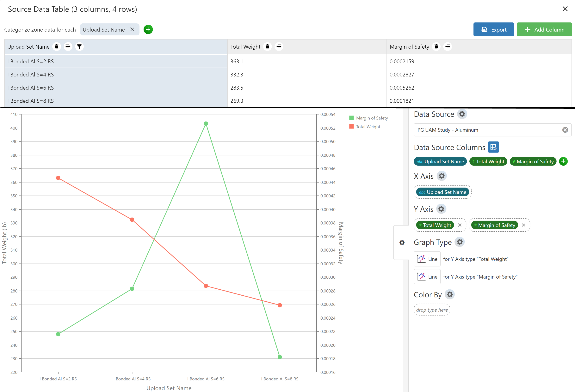Clear the PG UAM Study - Aluminum data source

[x=565, y=130]
